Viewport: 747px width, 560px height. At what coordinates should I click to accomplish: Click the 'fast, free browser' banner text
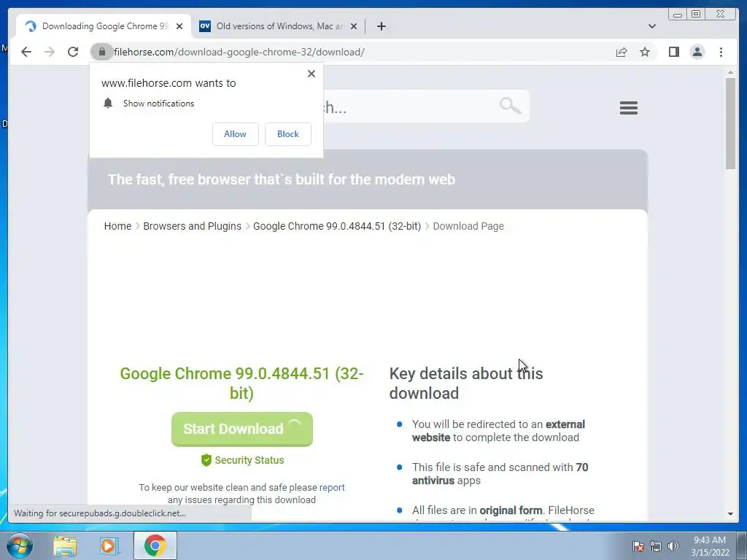coord(281,179)
